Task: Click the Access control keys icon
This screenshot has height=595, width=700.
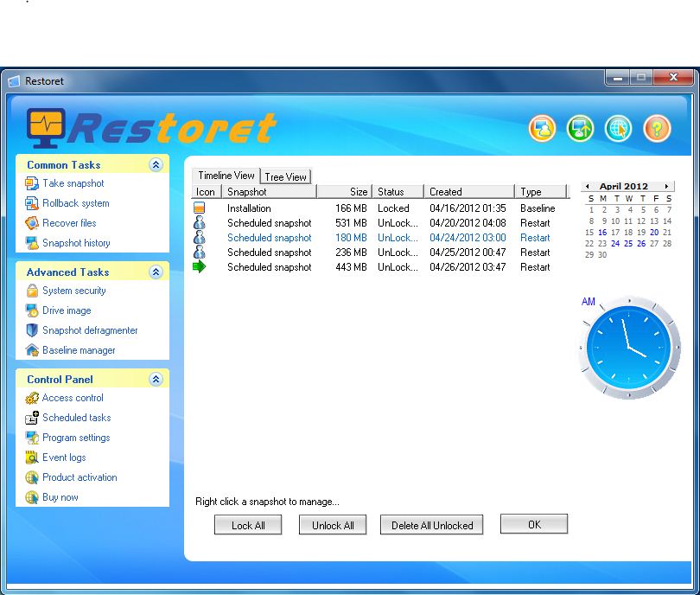Action: [32, 398]
